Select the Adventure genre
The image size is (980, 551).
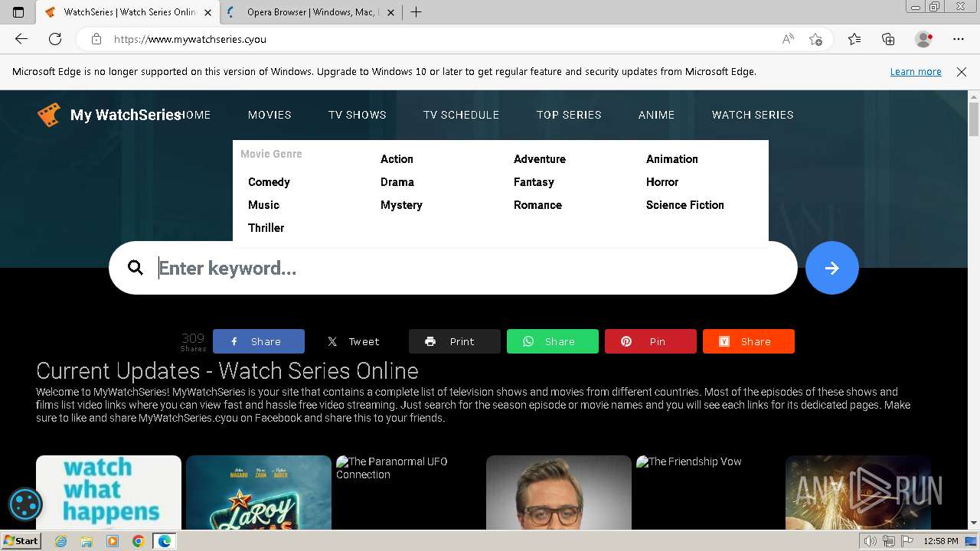(540, 159)
